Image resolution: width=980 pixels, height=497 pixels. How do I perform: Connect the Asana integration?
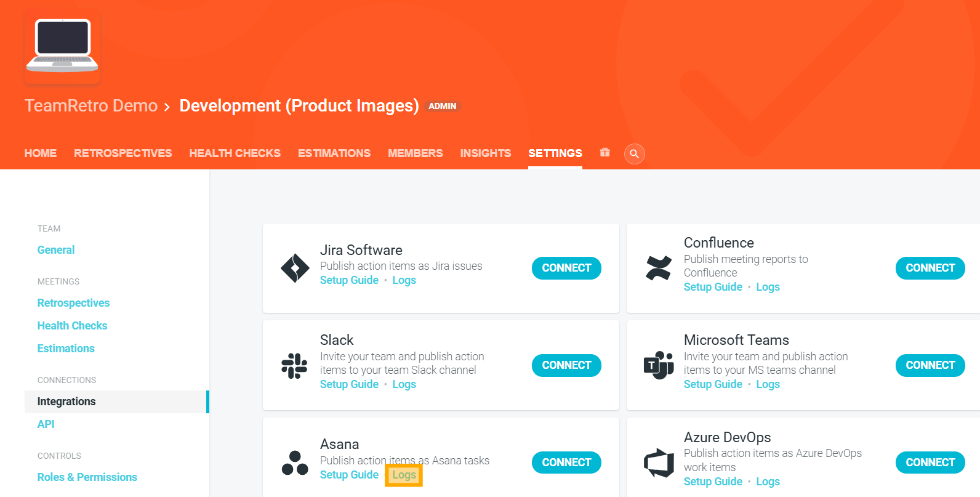click(566, 463)
